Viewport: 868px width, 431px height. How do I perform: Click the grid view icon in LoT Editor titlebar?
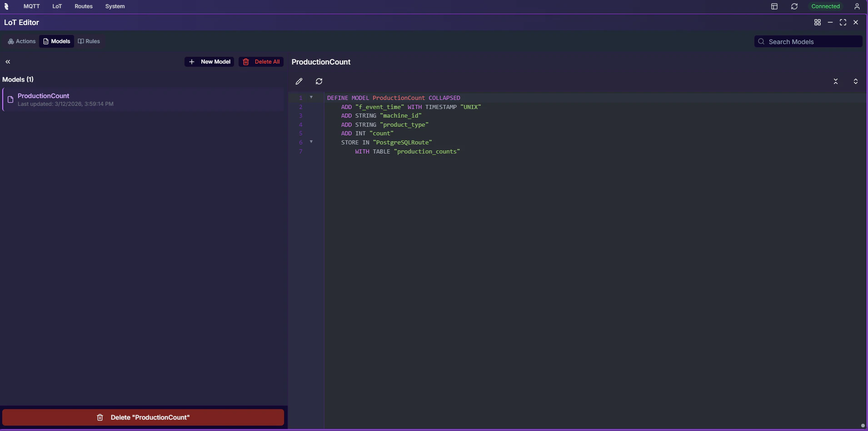click(818, 22)
